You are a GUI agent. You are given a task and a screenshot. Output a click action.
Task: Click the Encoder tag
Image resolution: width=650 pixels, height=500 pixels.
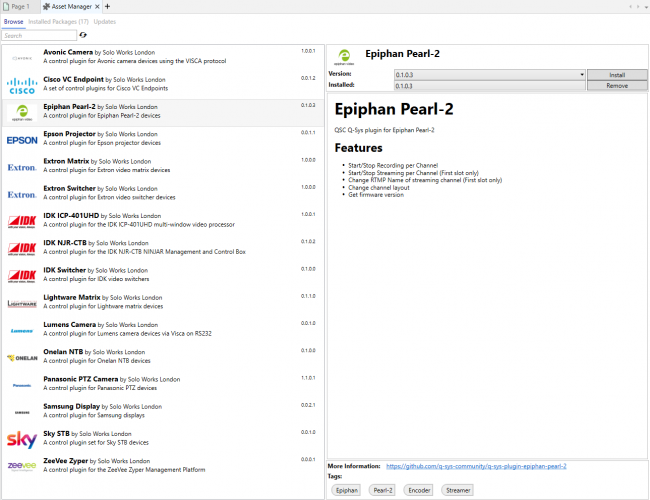pos(419,490)
